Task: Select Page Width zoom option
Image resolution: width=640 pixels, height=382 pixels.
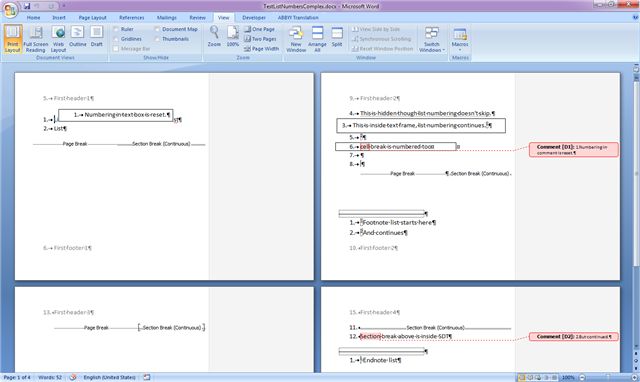Action: tap(262, 49)
